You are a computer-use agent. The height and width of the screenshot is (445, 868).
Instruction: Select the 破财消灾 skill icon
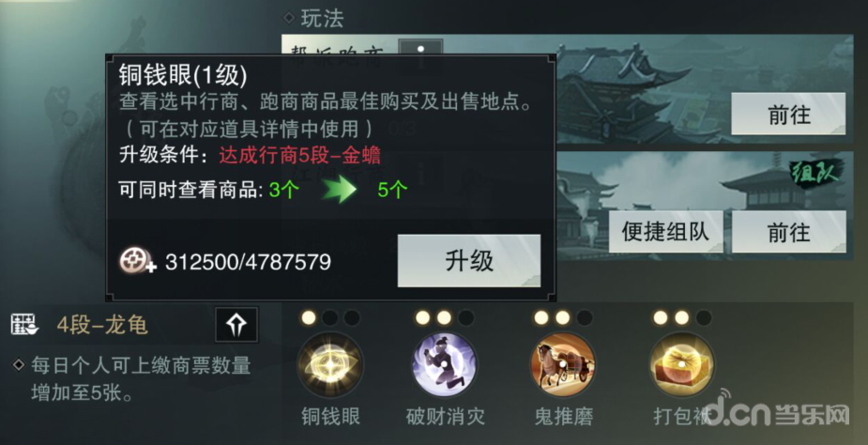(445, 364)
